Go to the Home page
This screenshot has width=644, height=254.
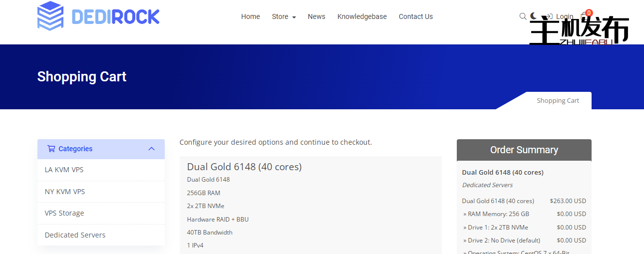[250, 16]
